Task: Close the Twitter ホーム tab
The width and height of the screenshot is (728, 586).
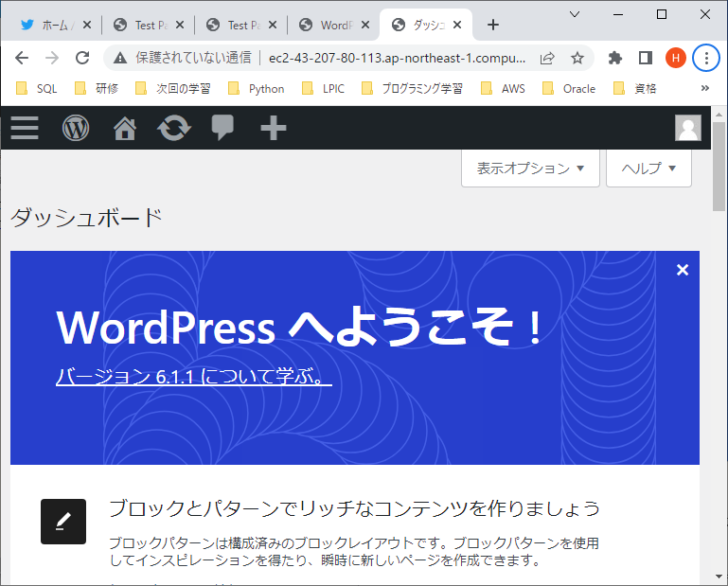Action: 87,25
